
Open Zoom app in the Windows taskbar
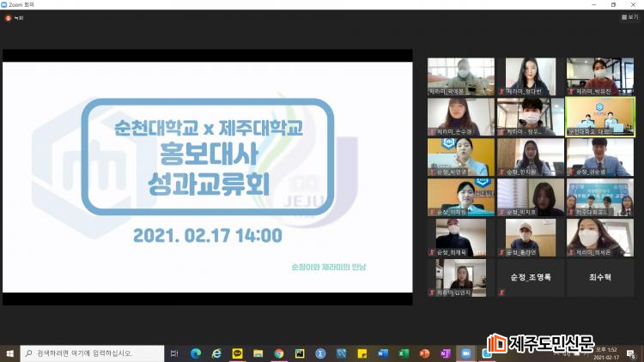click(466, 353)
